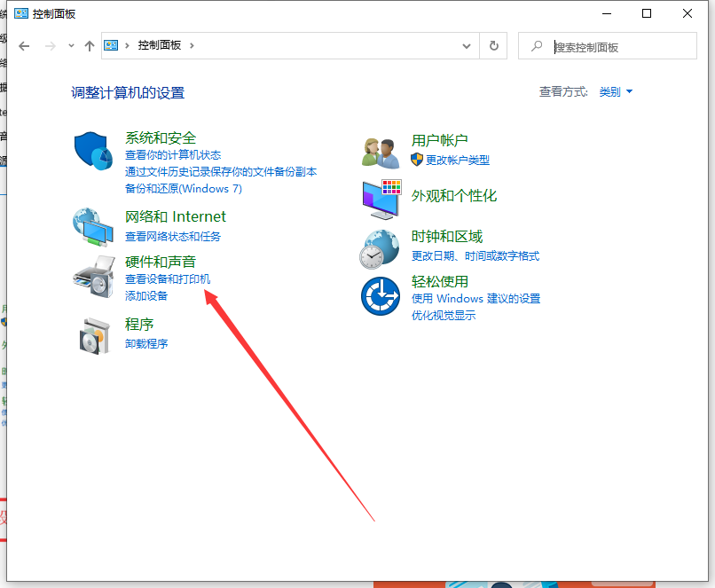715x588 pixels.
Task: Open 系统和安全 via its shield icon
Action: (92, 151)
